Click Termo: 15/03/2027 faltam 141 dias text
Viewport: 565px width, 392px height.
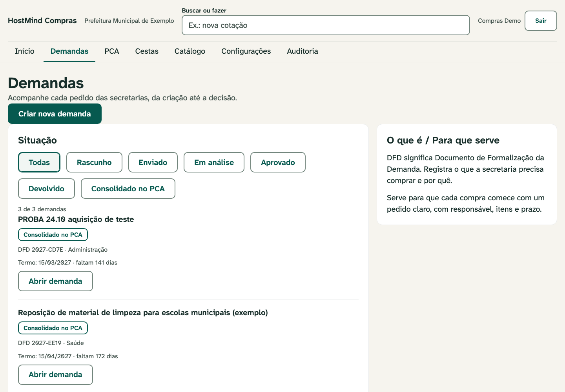68,263
